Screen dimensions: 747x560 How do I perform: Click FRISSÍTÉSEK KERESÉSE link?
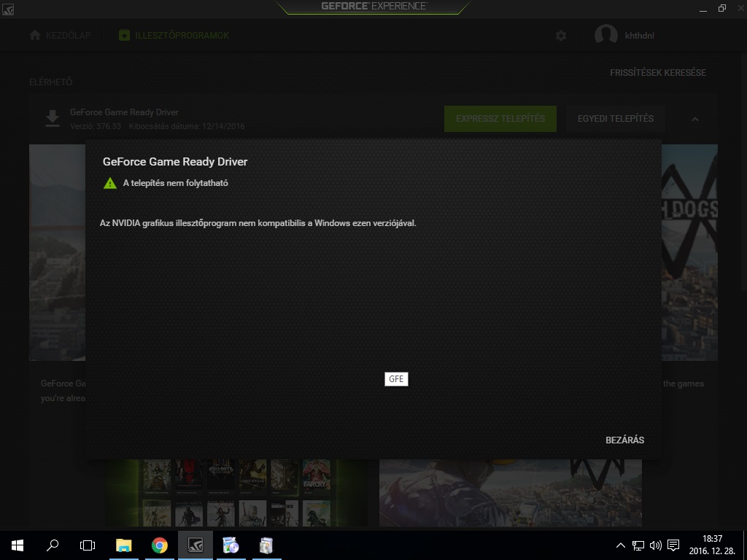(658, 73)
